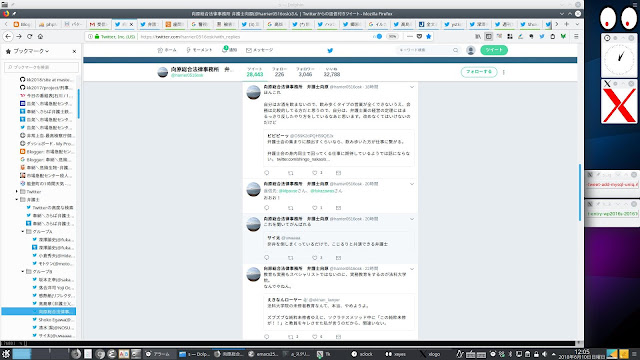Switch to the xclock taskbar entry
The image size is (640, 360).
[362, 354]
